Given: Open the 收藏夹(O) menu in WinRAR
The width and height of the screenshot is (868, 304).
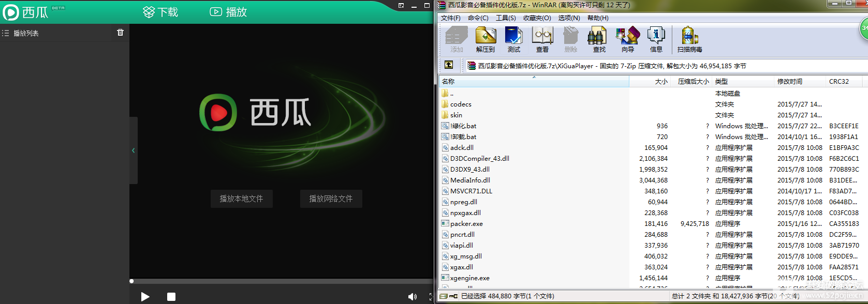Looking at the screenshot, I should [537, 18].
